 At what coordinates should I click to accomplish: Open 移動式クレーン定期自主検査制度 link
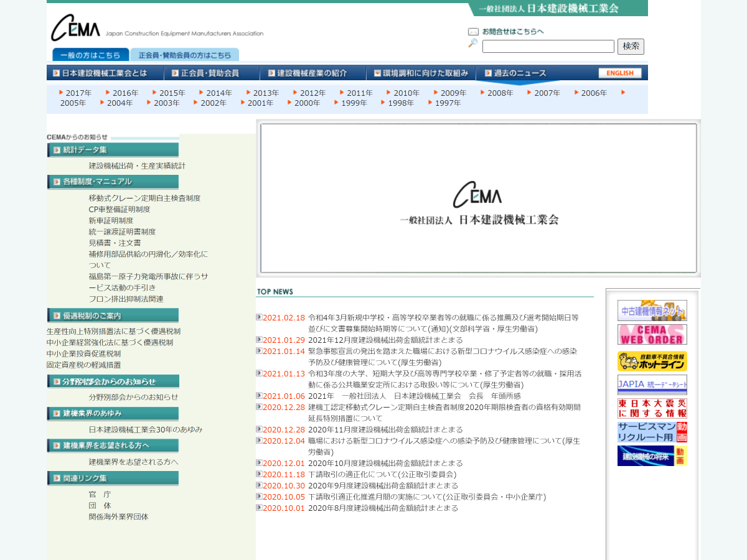tap(144, 198)
